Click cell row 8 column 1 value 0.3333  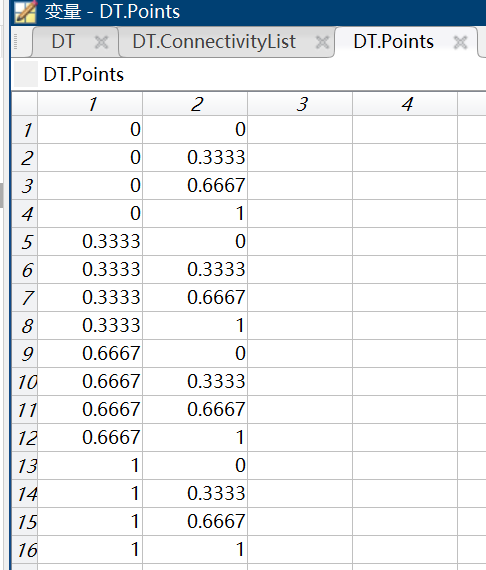90,326
